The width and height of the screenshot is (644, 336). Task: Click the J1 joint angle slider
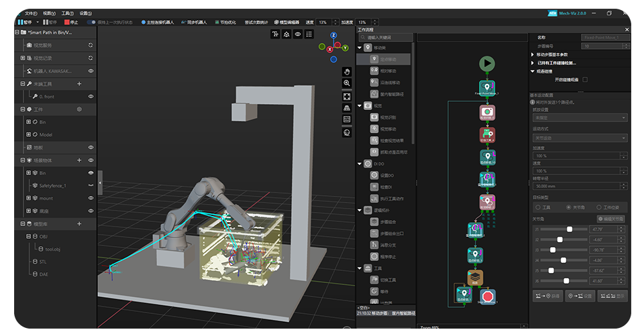pos(570,229)
